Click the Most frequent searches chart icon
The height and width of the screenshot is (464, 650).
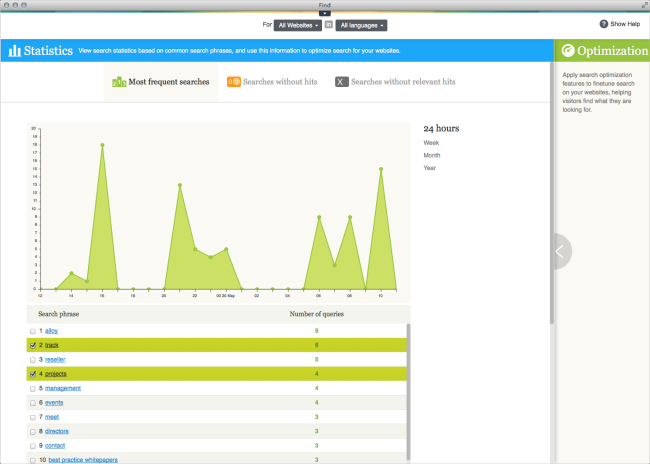point(119,81)
